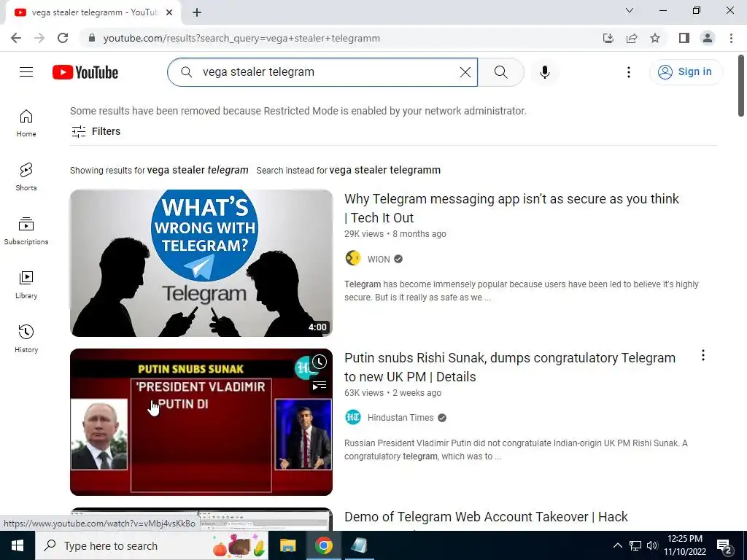
Task: Visit the WION channel
Action: (379, 259)
